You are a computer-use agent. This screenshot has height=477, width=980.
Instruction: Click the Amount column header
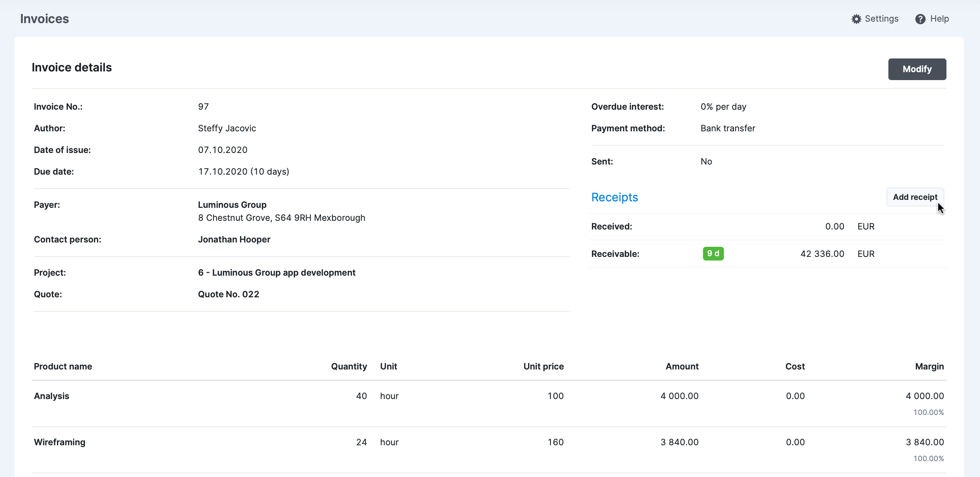pyautogui.click(x=682, y=366)
